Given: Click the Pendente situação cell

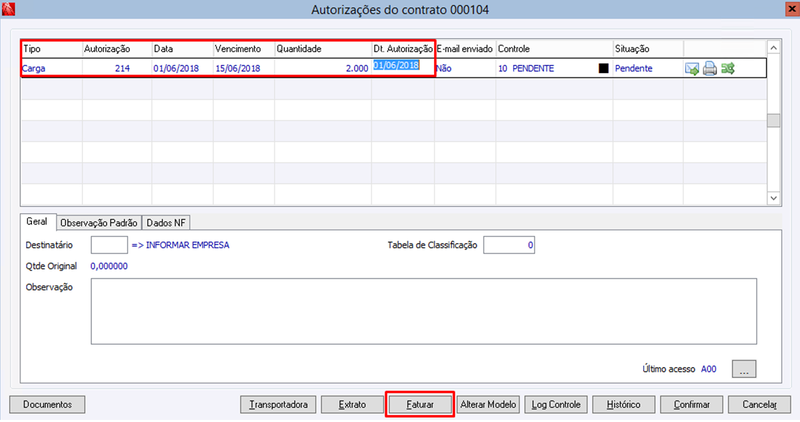Looking at the screenshot, I should [x=648, y=68].
